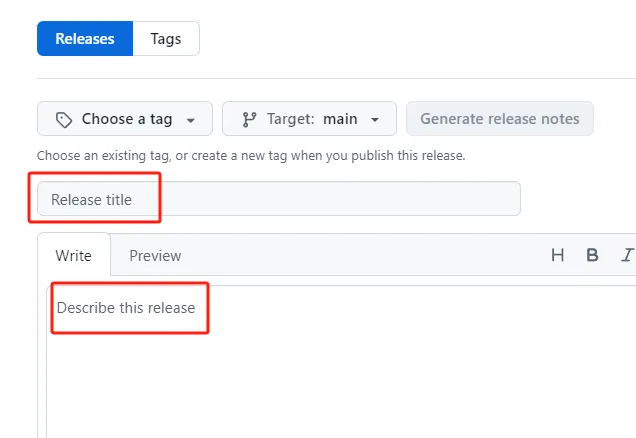
Task: Apply italic formatting from the toolbar
Action: click(628, 255)
